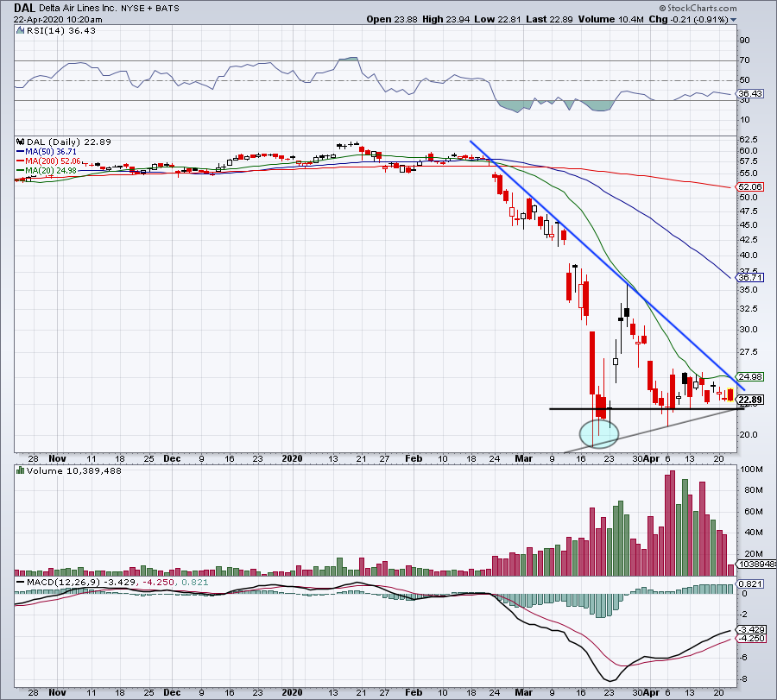Click the 'Mar' label on price date axis
The height and width of the screenshot is (700, 777).
coord(523,458)
